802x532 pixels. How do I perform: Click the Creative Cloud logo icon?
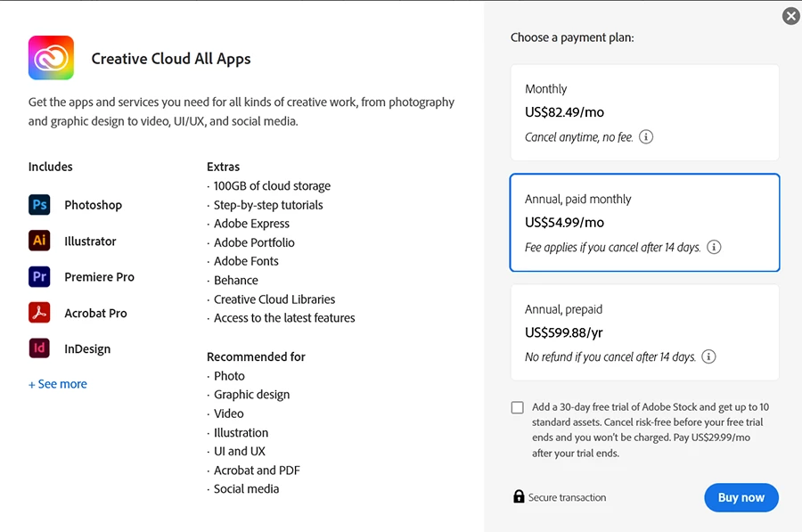(51, 58)
